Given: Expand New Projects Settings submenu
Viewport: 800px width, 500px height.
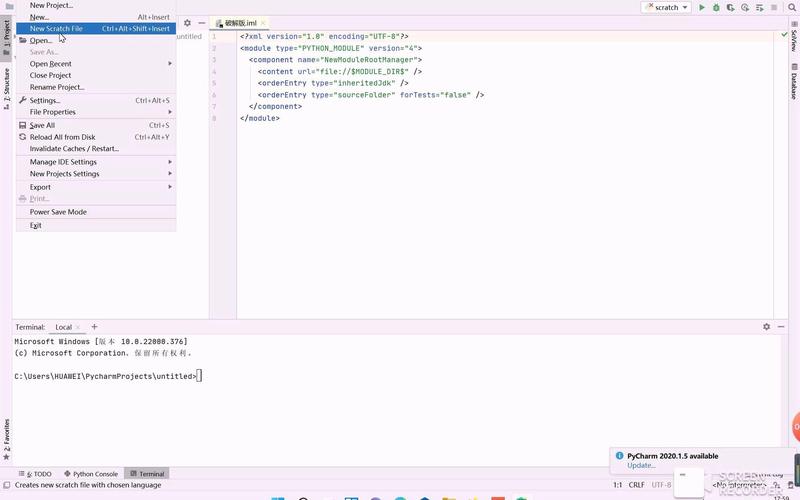Looking at the screenshot, I should click(96, 173).
